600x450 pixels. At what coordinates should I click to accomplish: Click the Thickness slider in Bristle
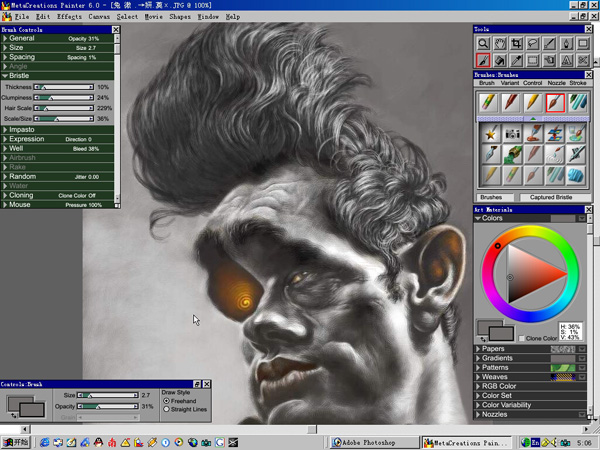(64, 87)
